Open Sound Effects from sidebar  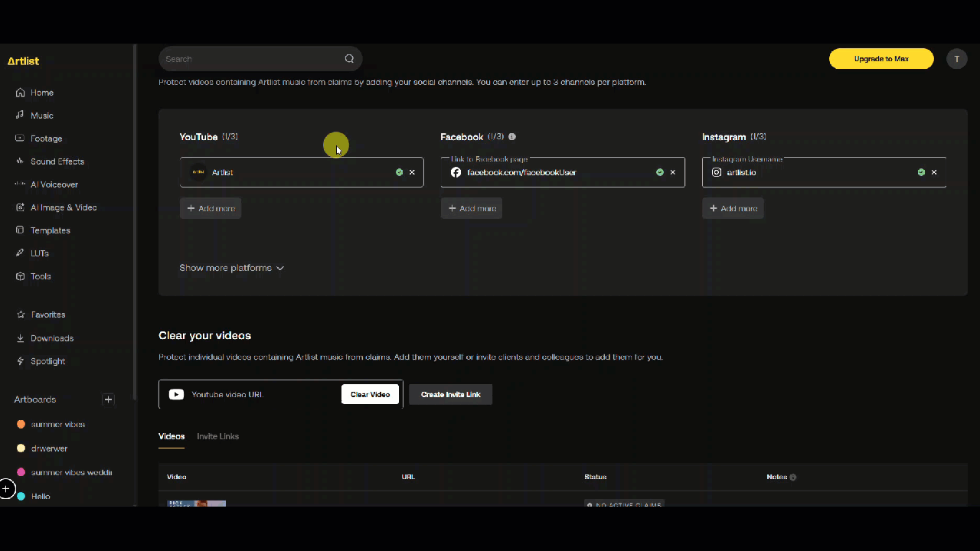tap(57, 161)
